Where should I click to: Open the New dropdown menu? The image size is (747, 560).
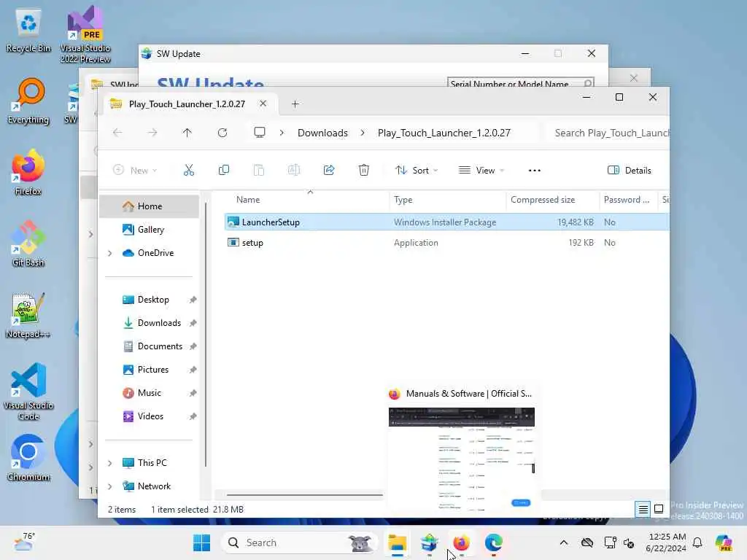[135, 171]
